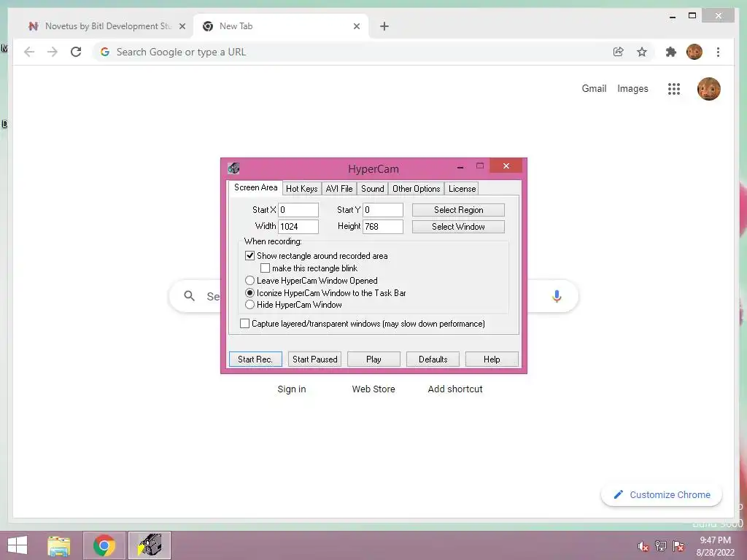
Task: Click the Start X input field
Action: (x=298, y=210)
